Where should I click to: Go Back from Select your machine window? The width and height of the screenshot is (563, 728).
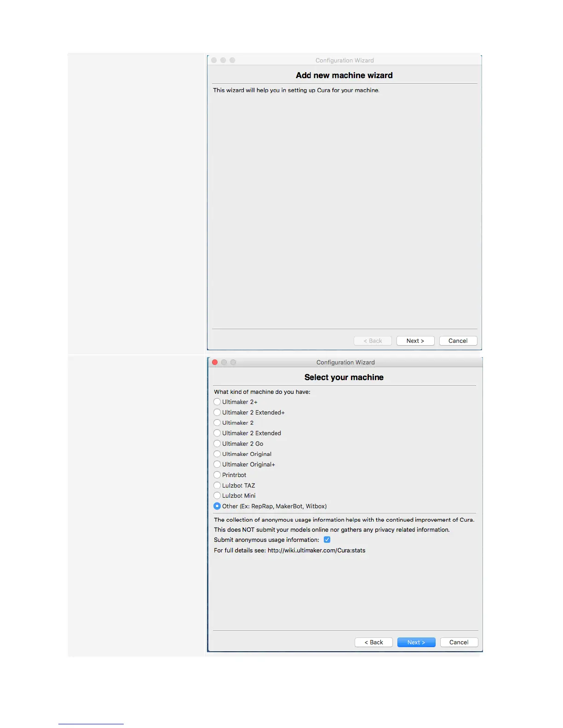(x=373, y=642)
